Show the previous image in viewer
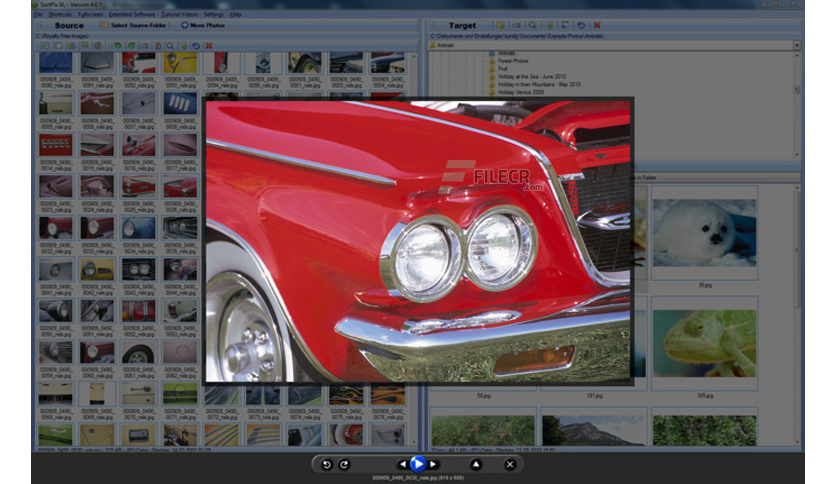The width and height of the screenshot is (836, 484). [x=403, y=464]
